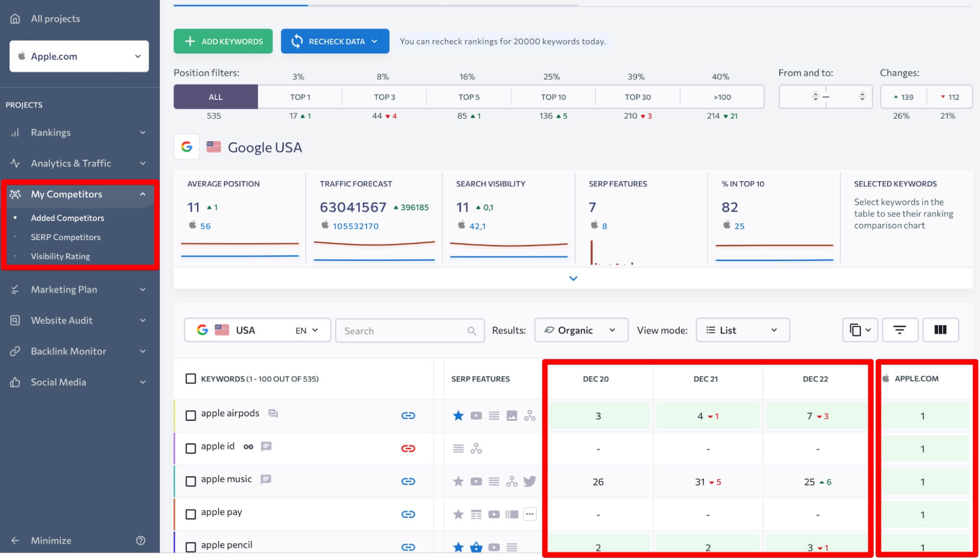Screen dimensions: 980x560
Task: Open SERP Competitors in sidebar
Action: pos(65,237)
